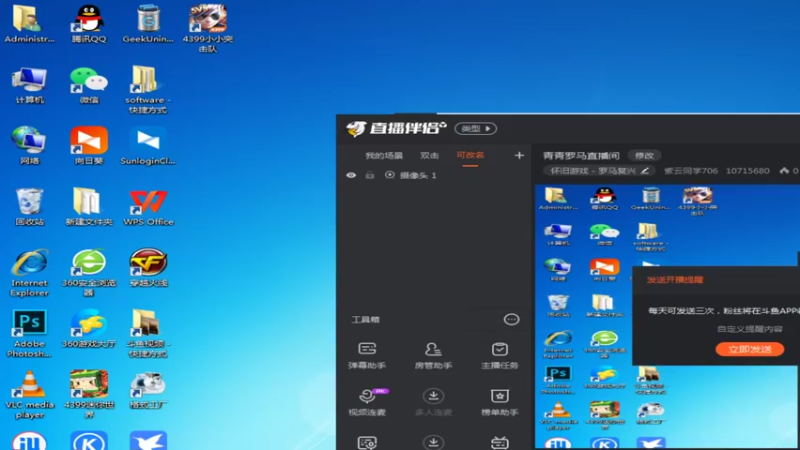This screenshot has height=450, width=800.
Task: Open 斗鱼视频 快捷方式 folder on desktop
Action: click(x=148, y=333)
